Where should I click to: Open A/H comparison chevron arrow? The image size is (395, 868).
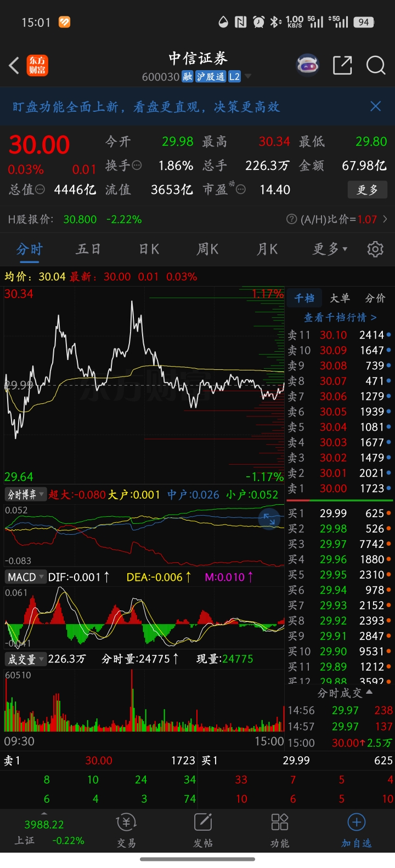tap(385, 219)
